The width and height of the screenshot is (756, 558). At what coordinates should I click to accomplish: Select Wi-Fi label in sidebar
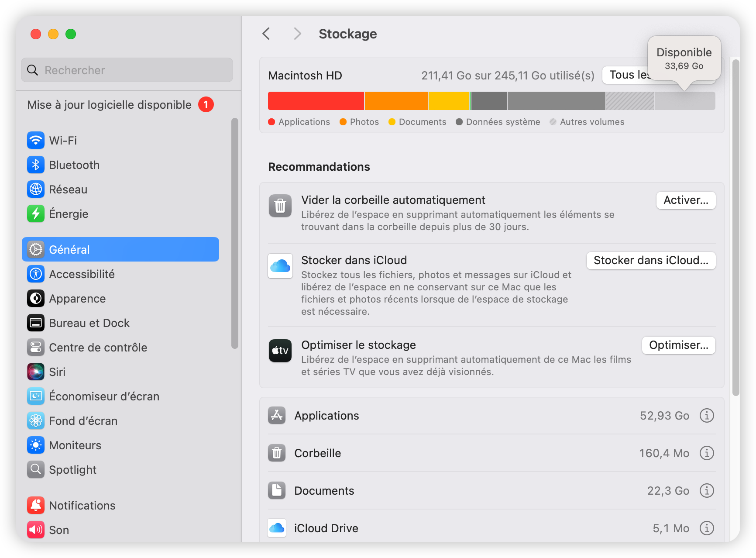tap(63, 141)
